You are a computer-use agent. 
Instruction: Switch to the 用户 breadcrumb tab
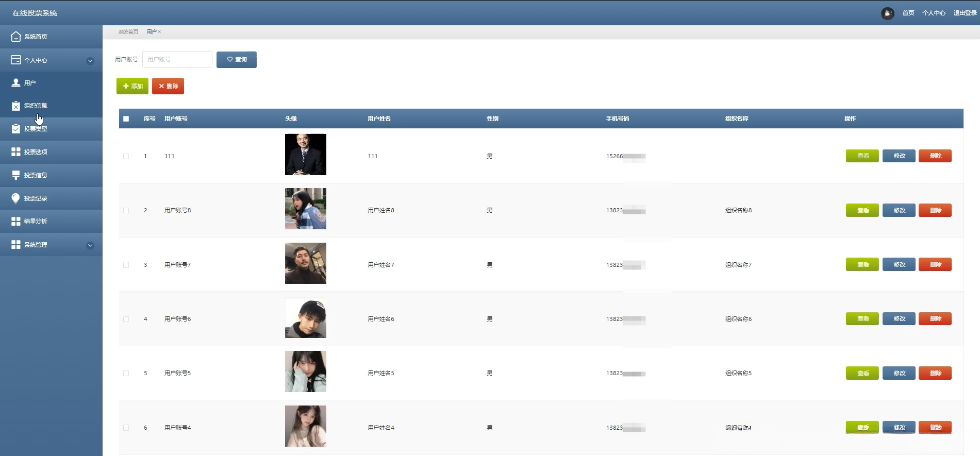[152, 32]
